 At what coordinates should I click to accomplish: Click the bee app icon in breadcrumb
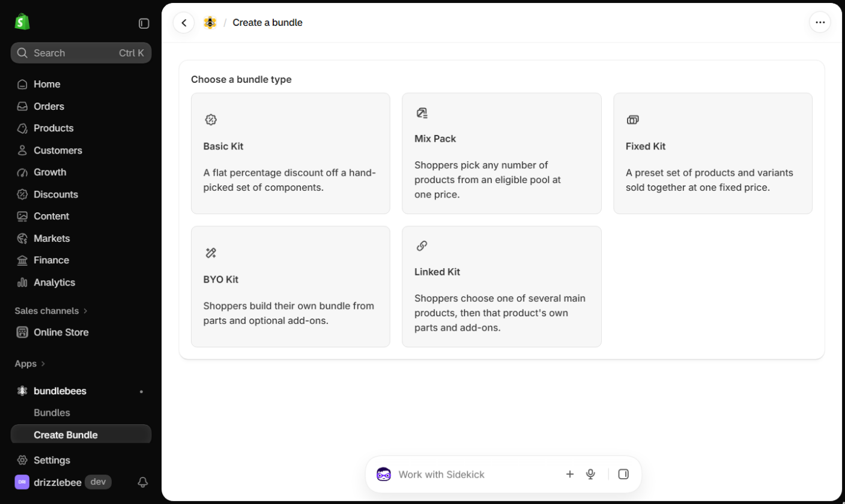pos(210,23)
